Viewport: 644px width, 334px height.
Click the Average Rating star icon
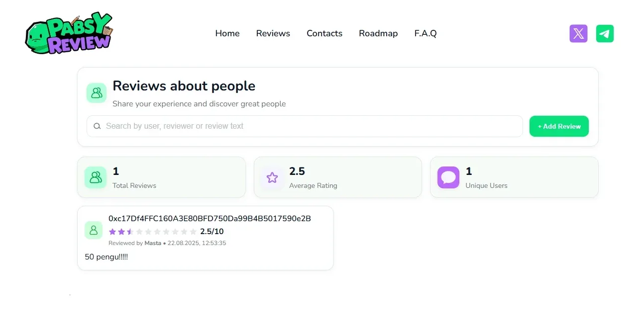point(272,177)
